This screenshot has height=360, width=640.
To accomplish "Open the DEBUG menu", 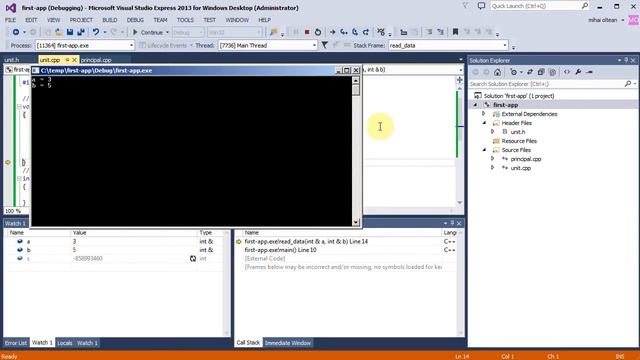I will click(x=135, y=20).
